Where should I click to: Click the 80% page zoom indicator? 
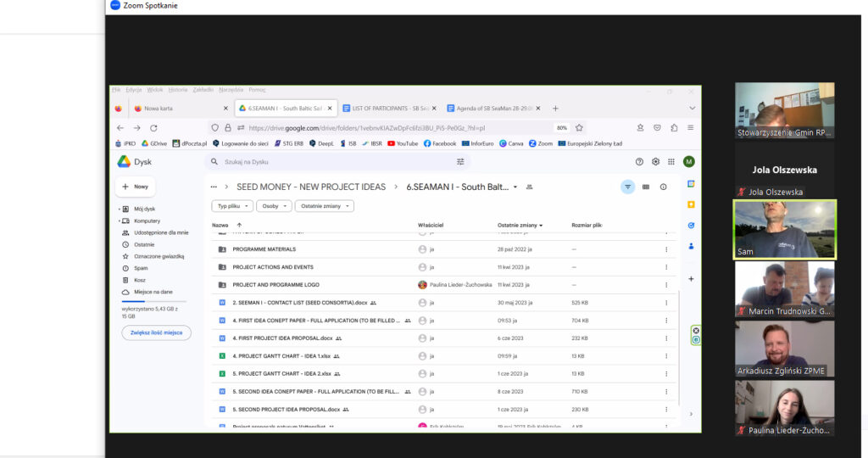[562, 128]
